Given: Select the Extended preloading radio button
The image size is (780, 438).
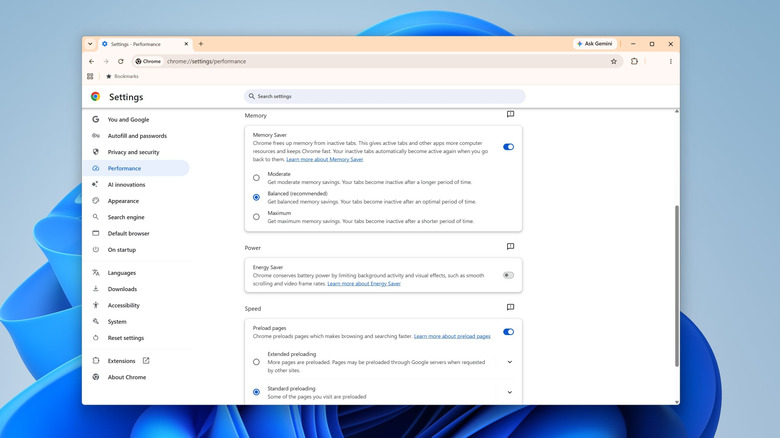Looking at the screenshot, I should [256, 362].
